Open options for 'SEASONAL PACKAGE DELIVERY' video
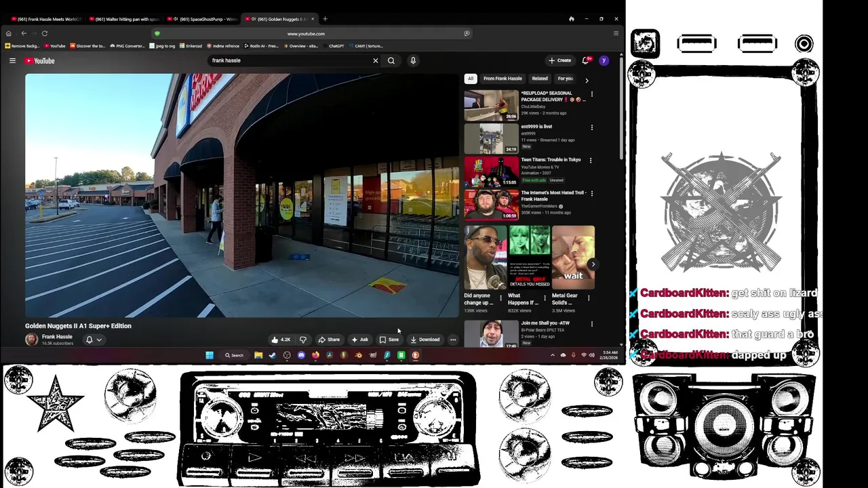 tap(591, 94)
